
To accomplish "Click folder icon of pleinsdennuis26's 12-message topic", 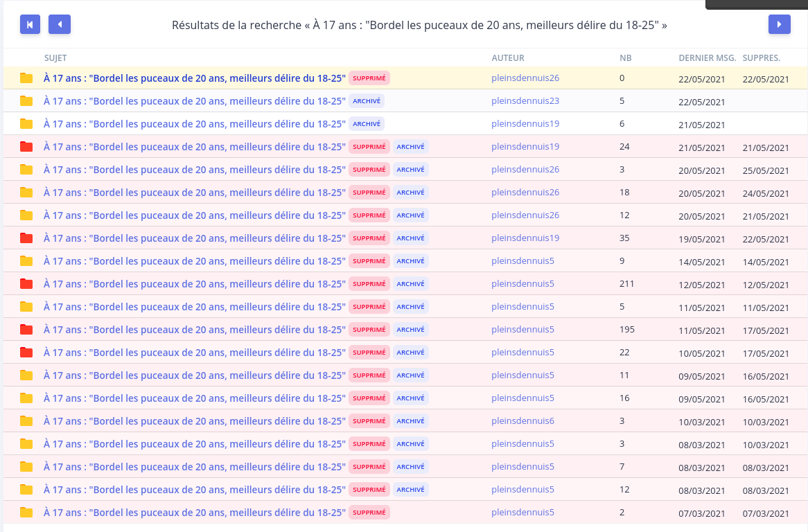I will click(26, 215).
